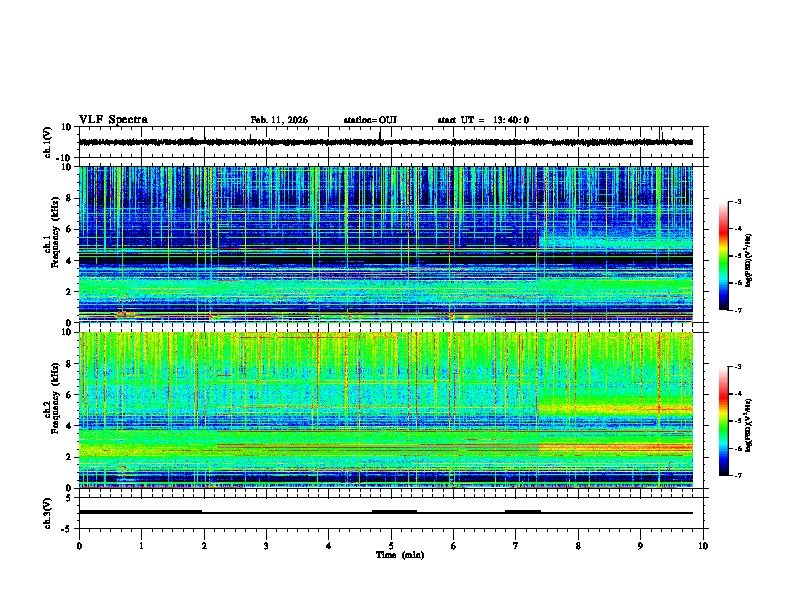Click the ch.1 spectrogram color scale bar
The height and width of the screenshot is (612, 792).
(x=724, y=256)
